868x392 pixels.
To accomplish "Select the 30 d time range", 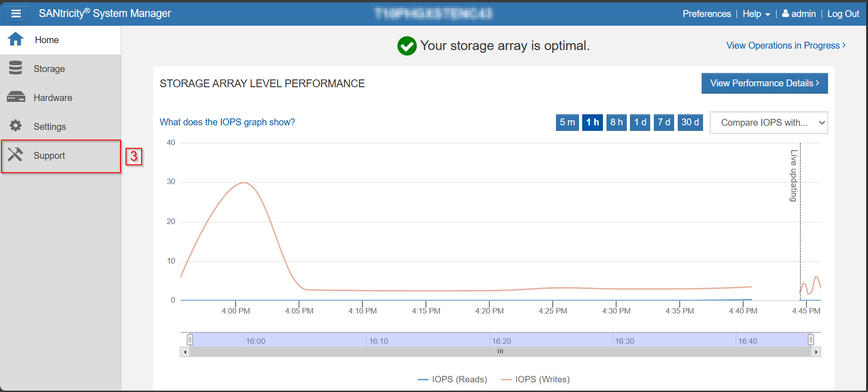I will 690,123.
